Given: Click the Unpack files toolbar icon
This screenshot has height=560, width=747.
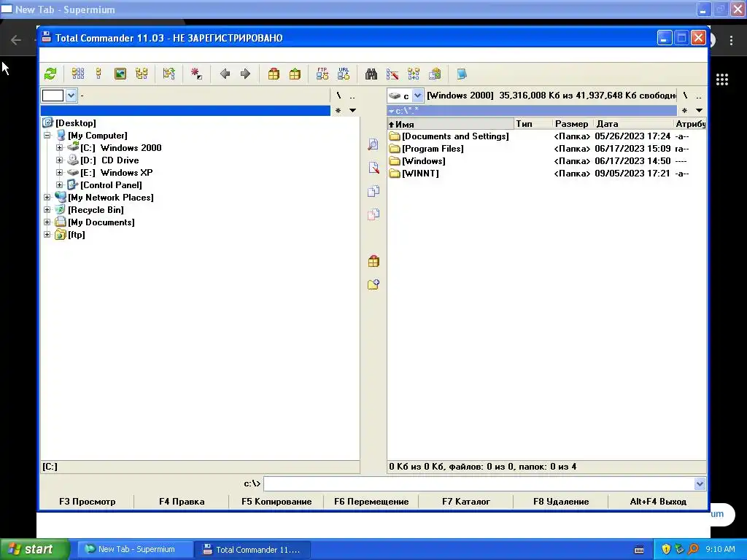Looking at the screenshot, I should click(295, 74).
